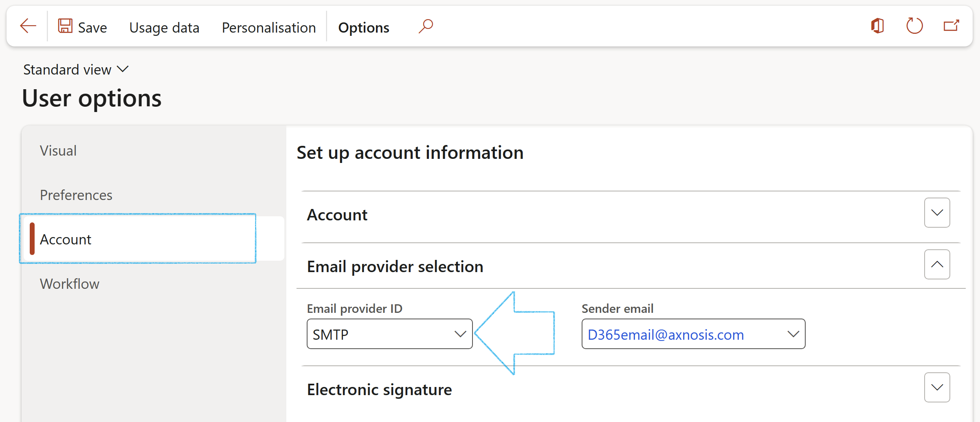Open Usage data from the toolbar
Viewport: 980px width, 422px height.
point(164,28)
